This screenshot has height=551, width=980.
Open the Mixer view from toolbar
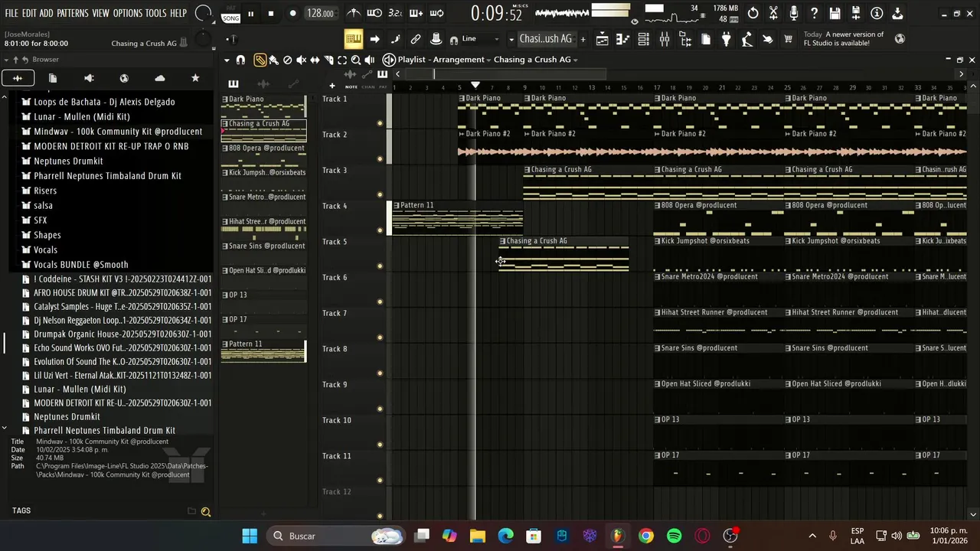point(665,39)
